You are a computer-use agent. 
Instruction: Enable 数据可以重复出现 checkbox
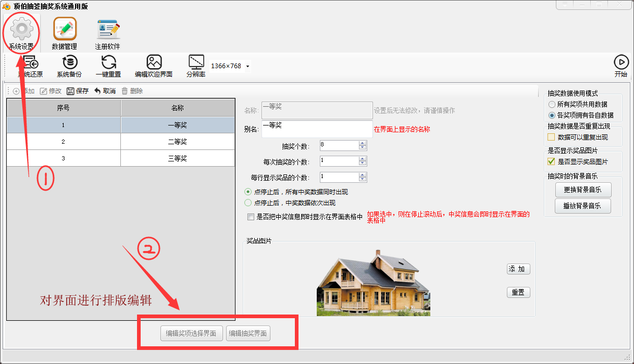[x=551, y=137]
